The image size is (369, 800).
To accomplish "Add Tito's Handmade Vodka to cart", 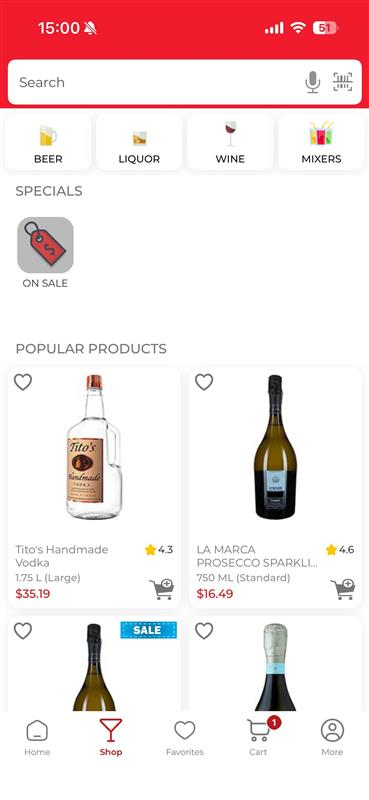I will (161, 589).
